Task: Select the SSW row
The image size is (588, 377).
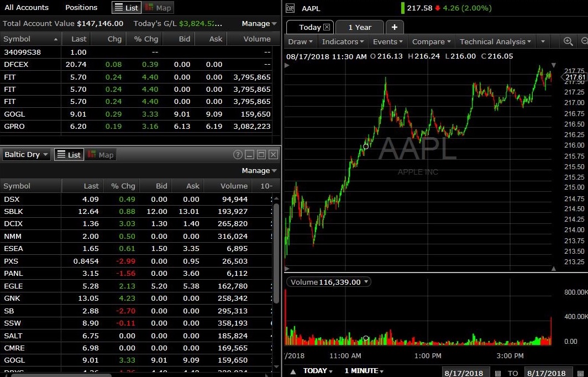Action: pos(136,323)
